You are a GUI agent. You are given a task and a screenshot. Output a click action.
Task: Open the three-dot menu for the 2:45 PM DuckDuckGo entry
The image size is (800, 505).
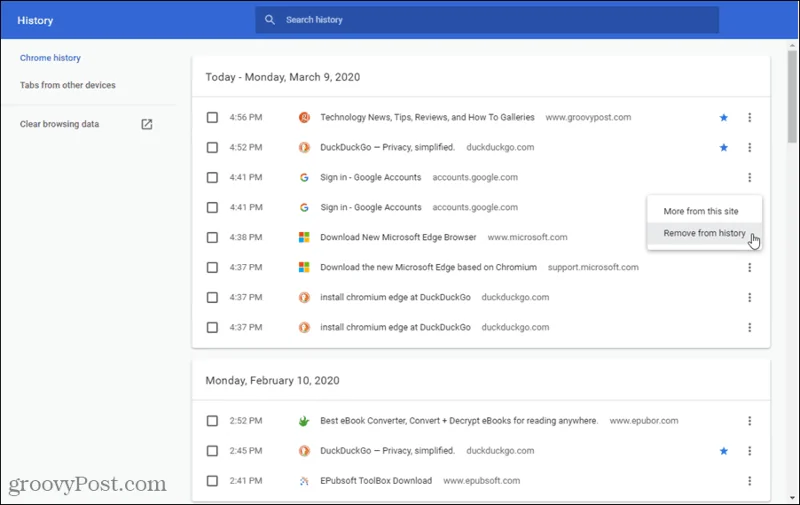coord(749,451)
